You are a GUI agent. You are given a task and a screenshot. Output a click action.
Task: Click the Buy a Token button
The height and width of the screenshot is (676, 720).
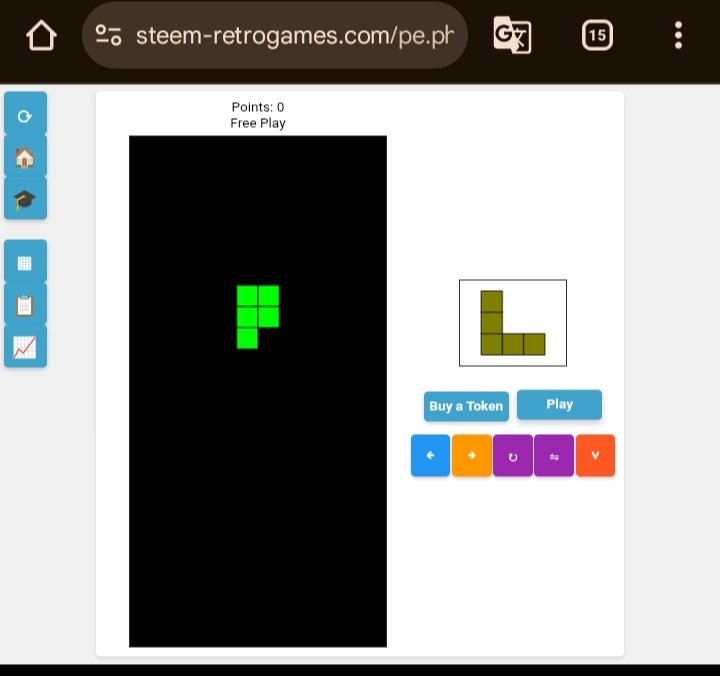click(x=466, y=406)
